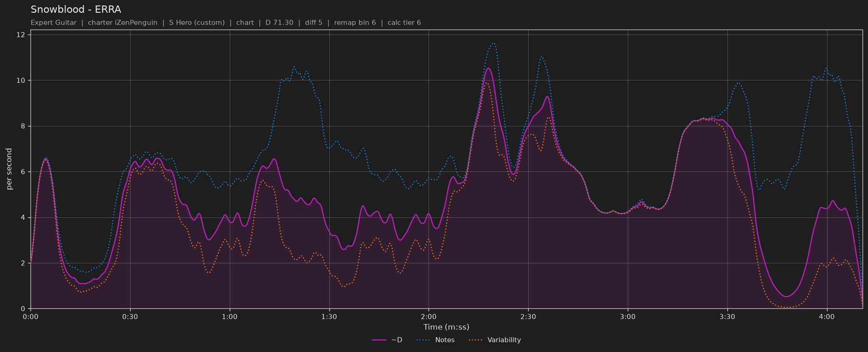
Task: Click the 'per second' y-axis label
Action: tap(9, 169)
